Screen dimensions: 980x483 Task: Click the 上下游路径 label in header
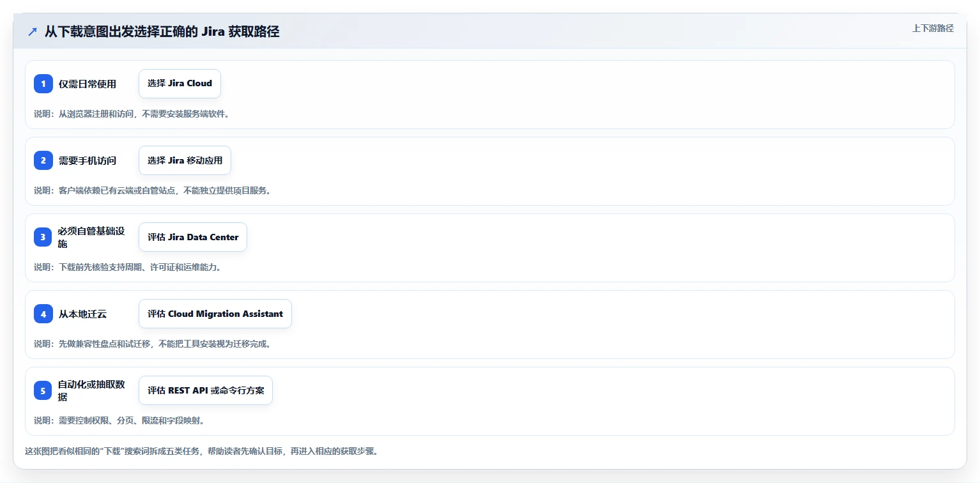pos(933,28)
